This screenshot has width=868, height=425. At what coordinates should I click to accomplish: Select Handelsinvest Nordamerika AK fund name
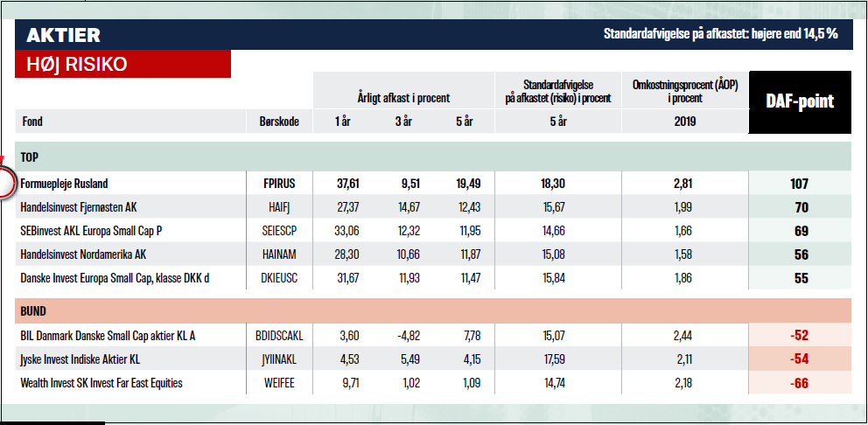tap(83, 254)
